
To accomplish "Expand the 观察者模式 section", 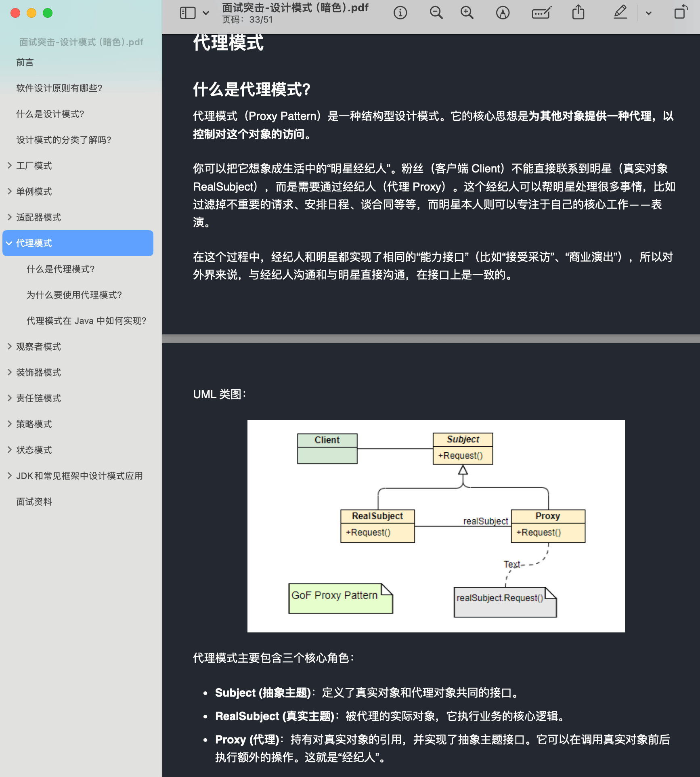I will click(10, 346).
